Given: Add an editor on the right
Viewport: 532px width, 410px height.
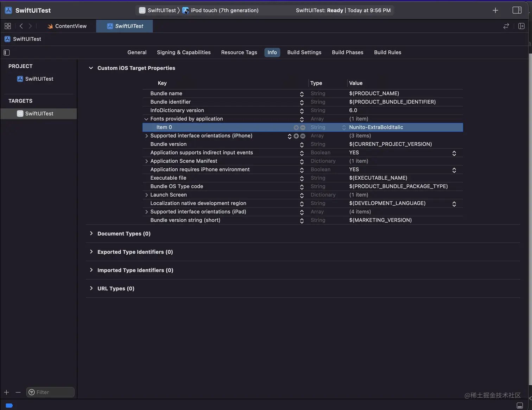Looking at the screenshot, I should (521, 26).
